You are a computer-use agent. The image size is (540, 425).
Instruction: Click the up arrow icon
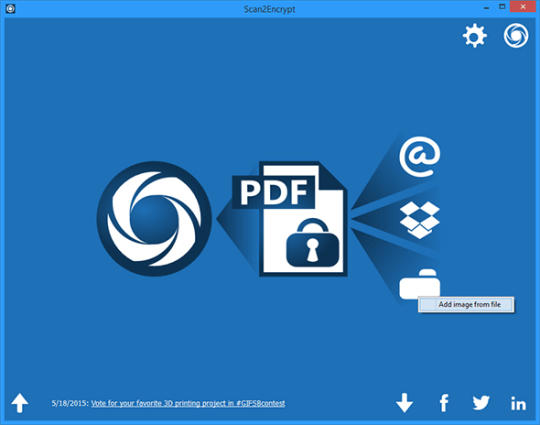point(20,403)
